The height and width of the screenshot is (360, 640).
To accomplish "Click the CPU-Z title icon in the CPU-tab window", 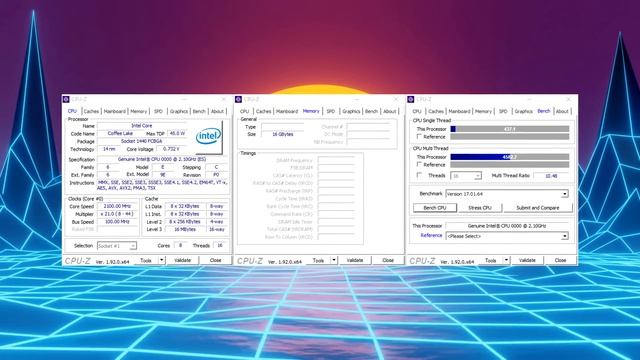I will pyautogui.click(x=66, y=99).
